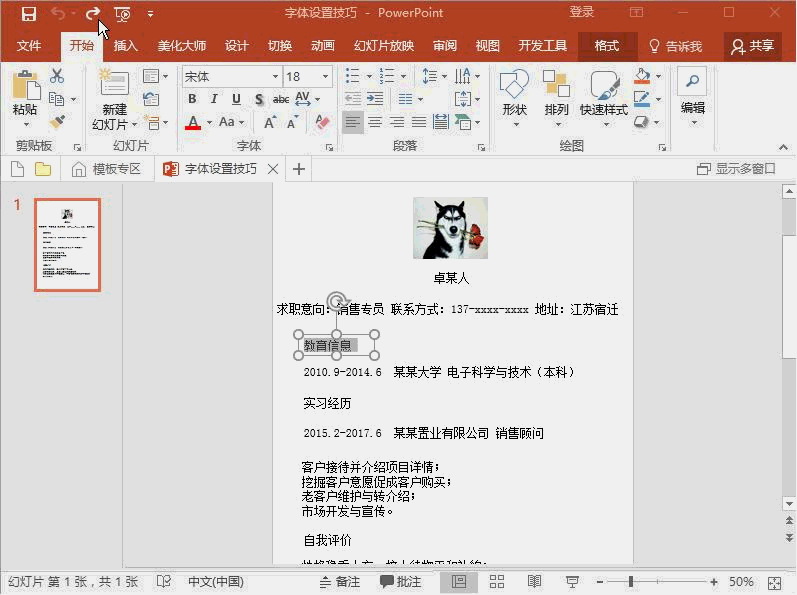Open 模板专区 template zone tab
This screenshot has height=595, width=797.
[x=107, y=169]
